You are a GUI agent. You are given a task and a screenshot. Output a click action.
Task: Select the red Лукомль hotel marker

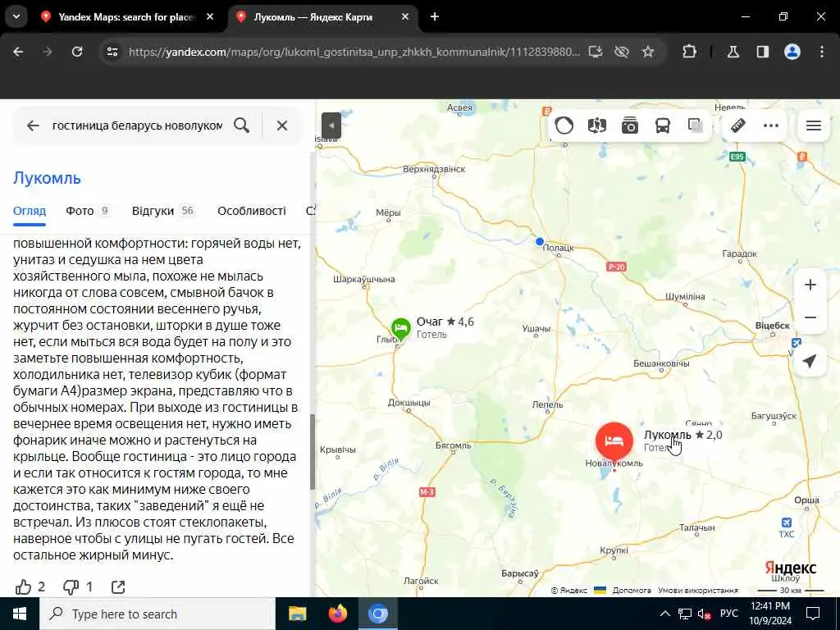pos(614,441)
